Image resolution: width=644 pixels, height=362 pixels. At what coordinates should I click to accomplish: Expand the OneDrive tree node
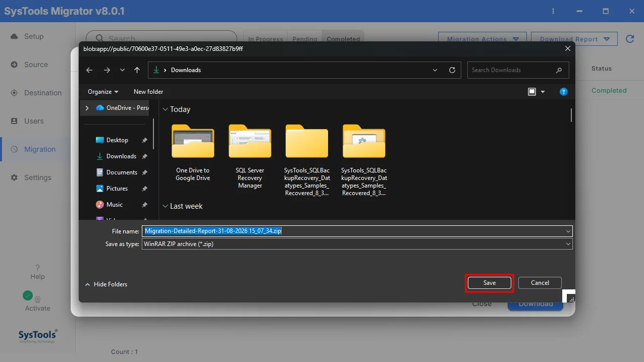tap(87, 108)
